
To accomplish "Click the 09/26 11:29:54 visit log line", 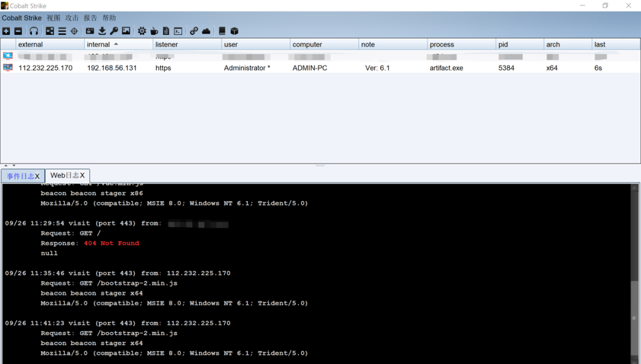I will [116, 223].
